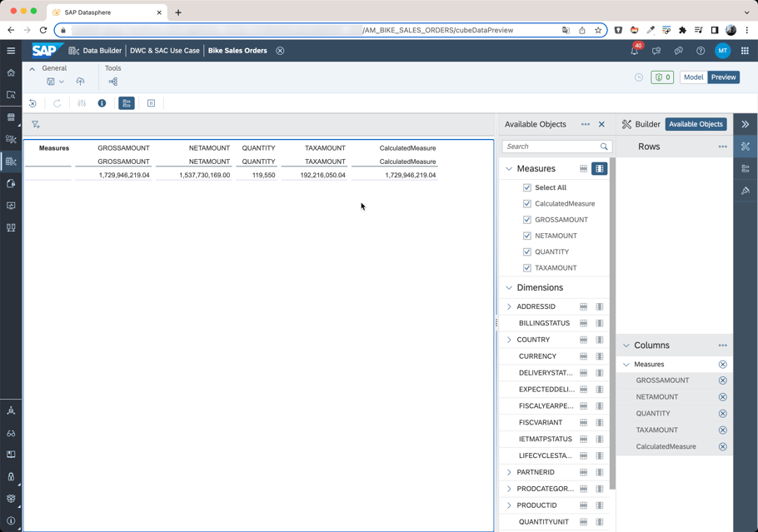758x532 pixels.
Task: Add a filter using the funnel icon
Action: pyautogui.click(x=36, y=125)
